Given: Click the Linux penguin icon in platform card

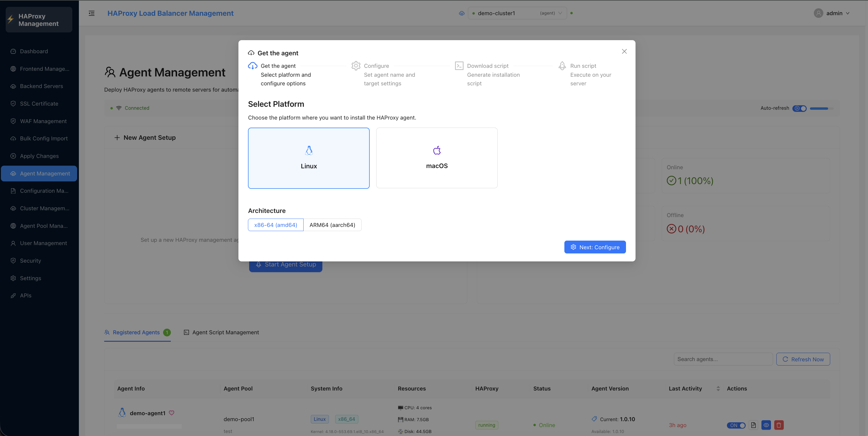Looking at the screenshot, I should [309, 150].
